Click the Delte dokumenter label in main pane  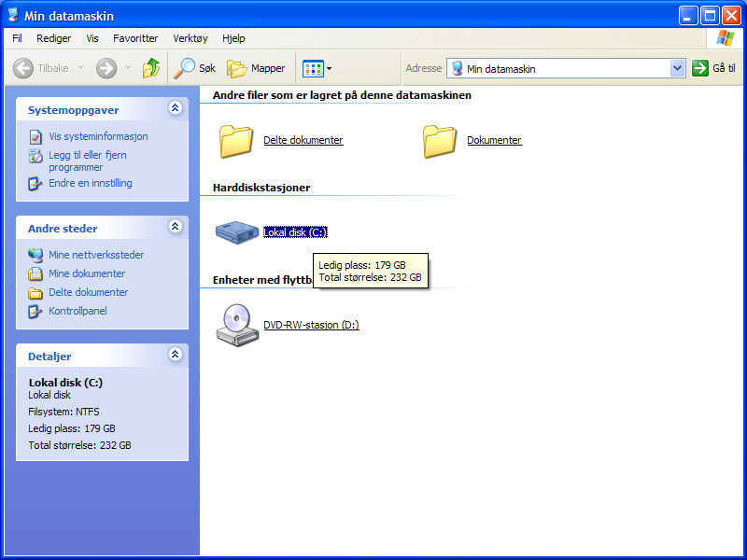click(x=303, y=140)
